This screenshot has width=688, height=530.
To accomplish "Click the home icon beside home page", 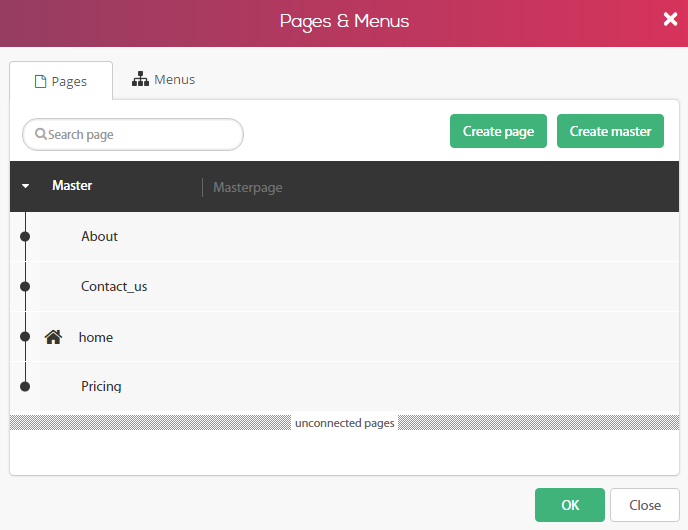I will click(53, 337).
